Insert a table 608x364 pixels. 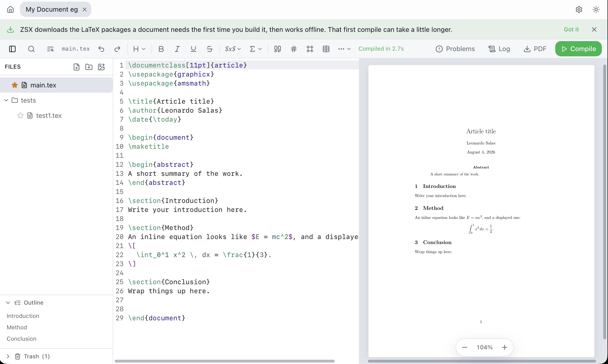(x=326, y=49)
